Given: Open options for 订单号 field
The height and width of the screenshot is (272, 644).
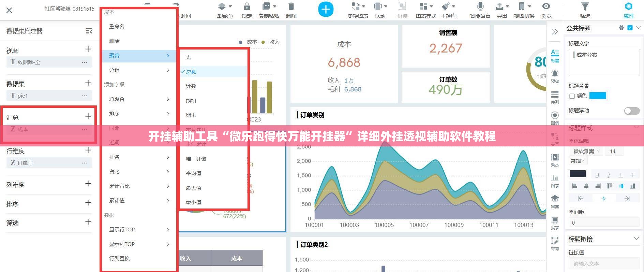Looking at the screenshot, I should pyautogui.click(x=84, y=163).
